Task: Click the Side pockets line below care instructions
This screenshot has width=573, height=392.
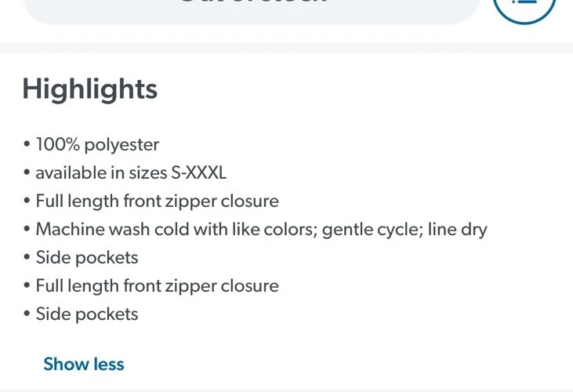Action: [87, 258]
